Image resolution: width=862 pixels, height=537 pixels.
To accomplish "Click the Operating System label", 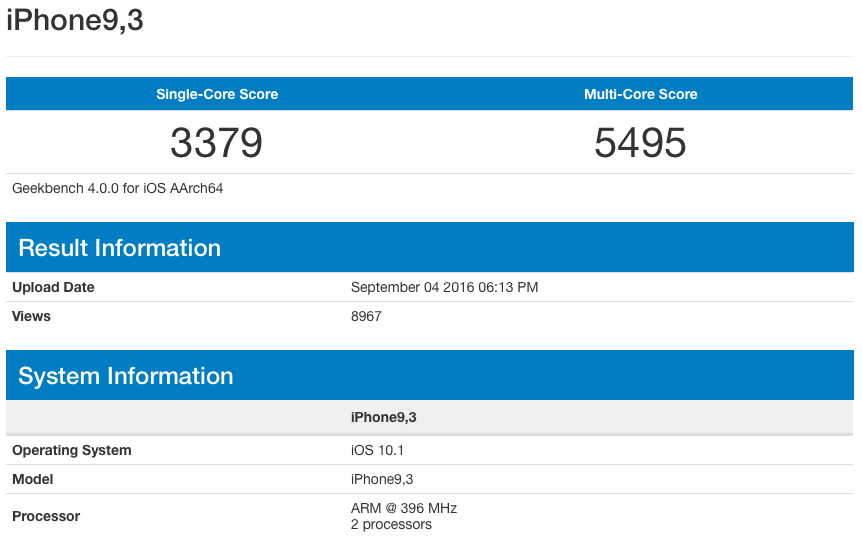I will tap(71, 450).
